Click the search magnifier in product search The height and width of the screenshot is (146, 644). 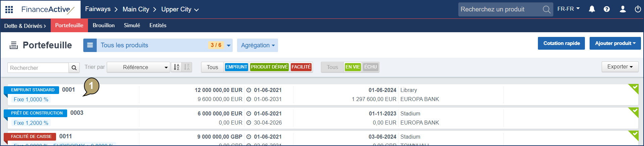(x=546, y=9)
